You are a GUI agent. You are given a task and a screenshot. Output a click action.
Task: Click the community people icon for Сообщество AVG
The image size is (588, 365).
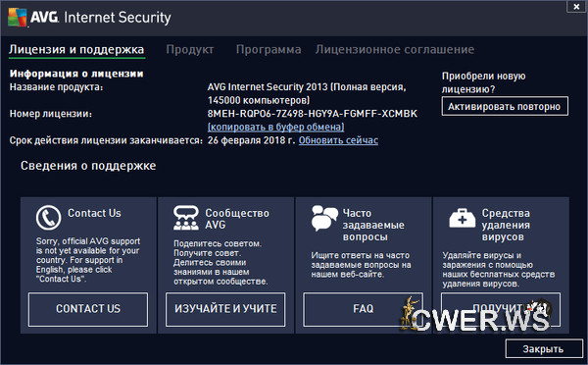(x=186, y=218)
